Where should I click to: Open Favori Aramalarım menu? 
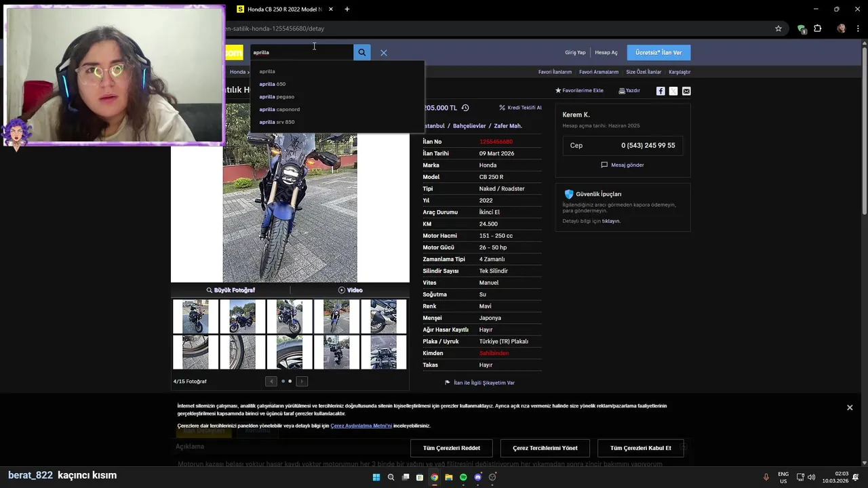coord(599,72)
